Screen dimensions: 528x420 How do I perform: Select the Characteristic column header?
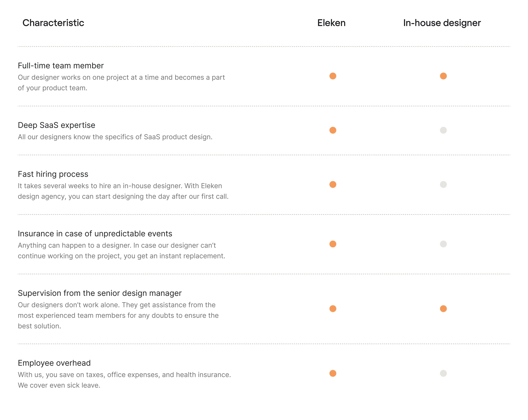53,23
